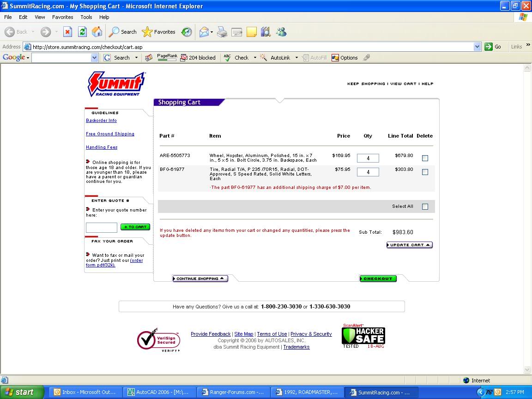Image resolution: width=532 pixels, height=399 pixels.
Task: Run spell Check on Google toolbar
Action: pyautogui.click(x=236, y=58)
